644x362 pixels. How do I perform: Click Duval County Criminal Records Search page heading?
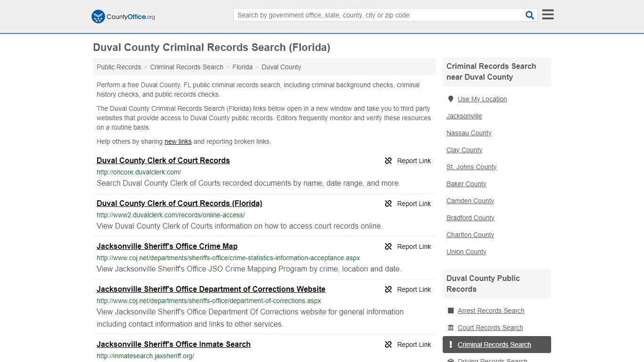(x=212, y=48)
